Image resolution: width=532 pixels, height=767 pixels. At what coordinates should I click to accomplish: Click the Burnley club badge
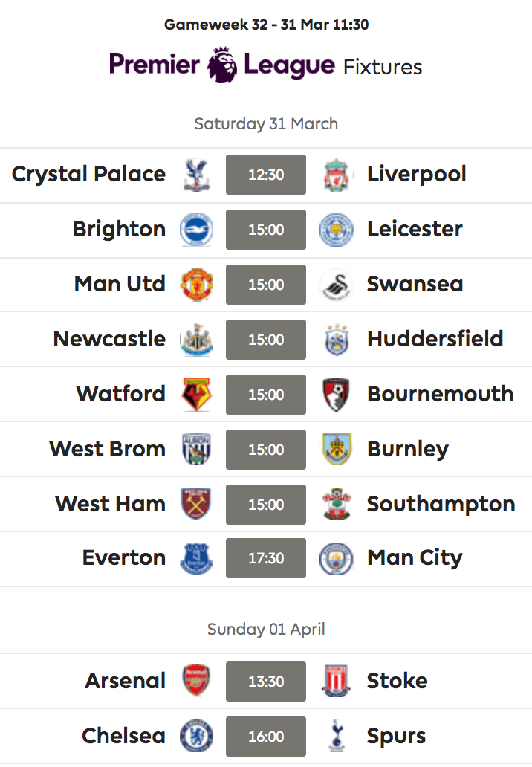click(x=337, y=449)
